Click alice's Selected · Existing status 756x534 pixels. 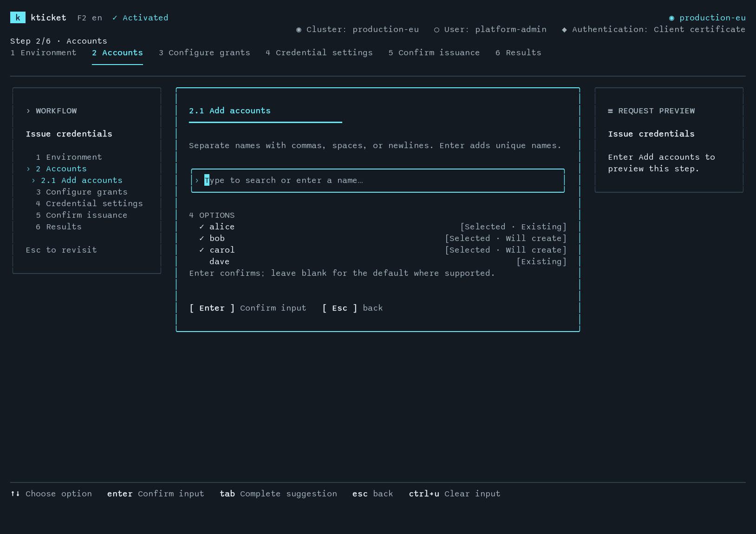pos(513,227)
